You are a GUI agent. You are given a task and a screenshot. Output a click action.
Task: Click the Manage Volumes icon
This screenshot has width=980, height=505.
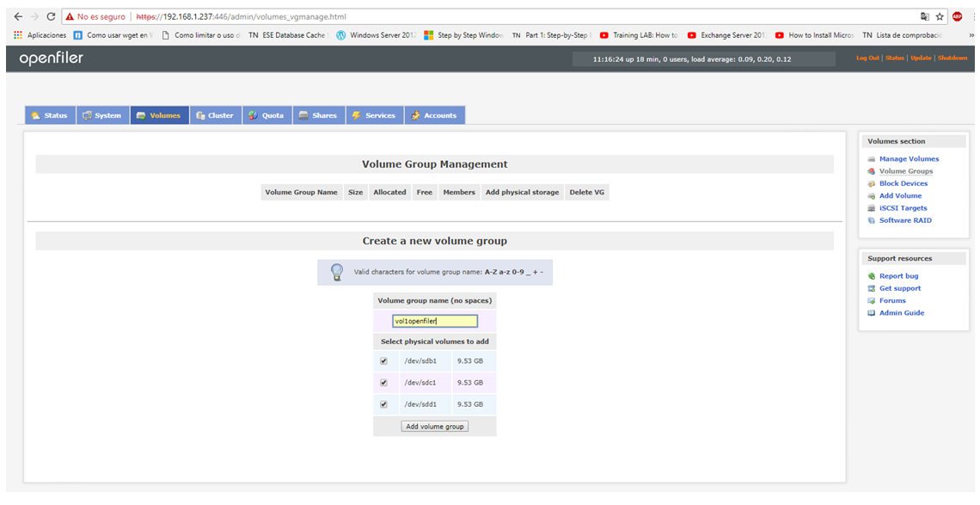pyautogui.click(x=871, y=159)
